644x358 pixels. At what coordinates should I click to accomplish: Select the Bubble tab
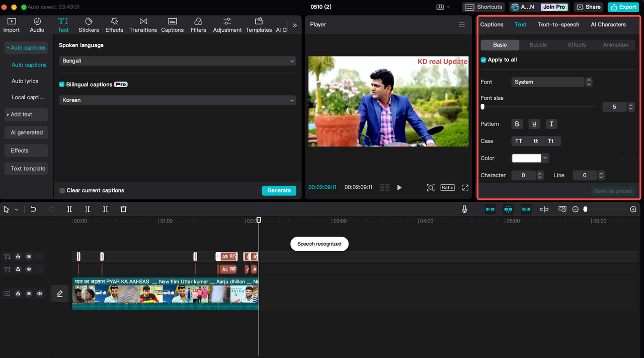pyautogui.click(x=538, y=45)
